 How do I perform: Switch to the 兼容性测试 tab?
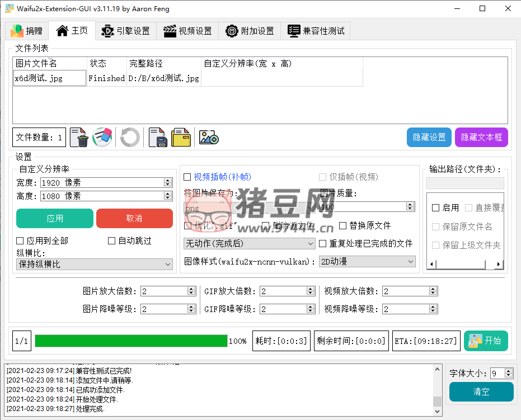[316, 31]
